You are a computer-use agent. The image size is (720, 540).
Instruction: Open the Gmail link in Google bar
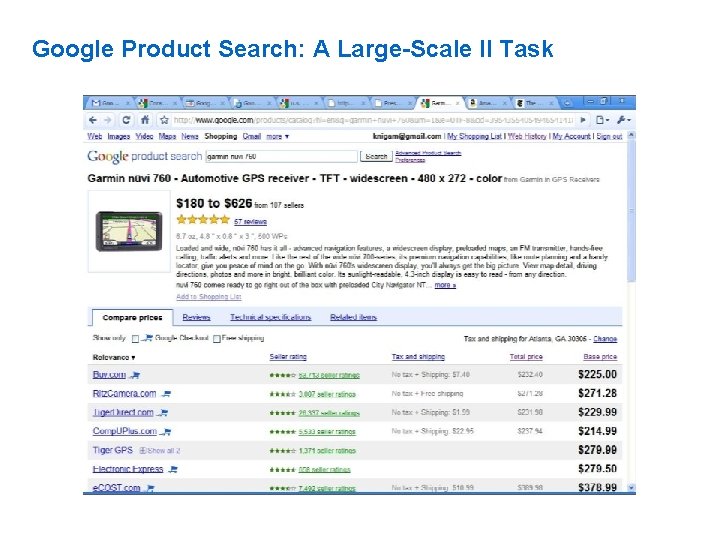pos(252,136)
